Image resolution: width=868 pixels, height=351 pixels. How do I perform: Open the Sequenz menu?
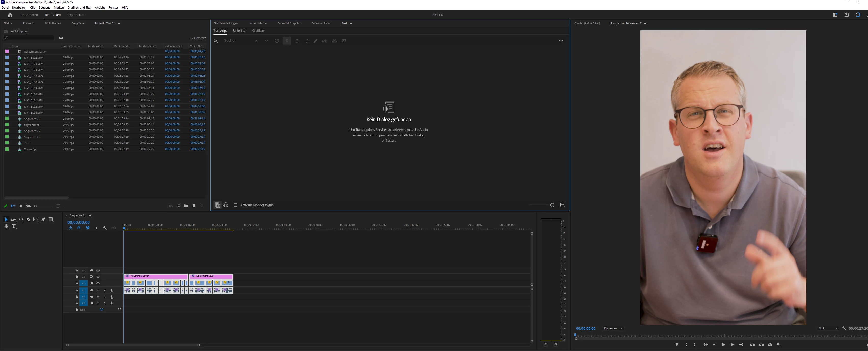45,7
